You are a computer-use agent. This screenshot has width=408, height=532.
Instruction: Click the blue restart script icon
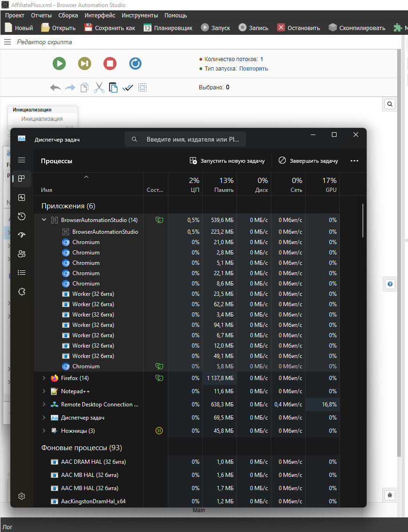pos(135,64)
